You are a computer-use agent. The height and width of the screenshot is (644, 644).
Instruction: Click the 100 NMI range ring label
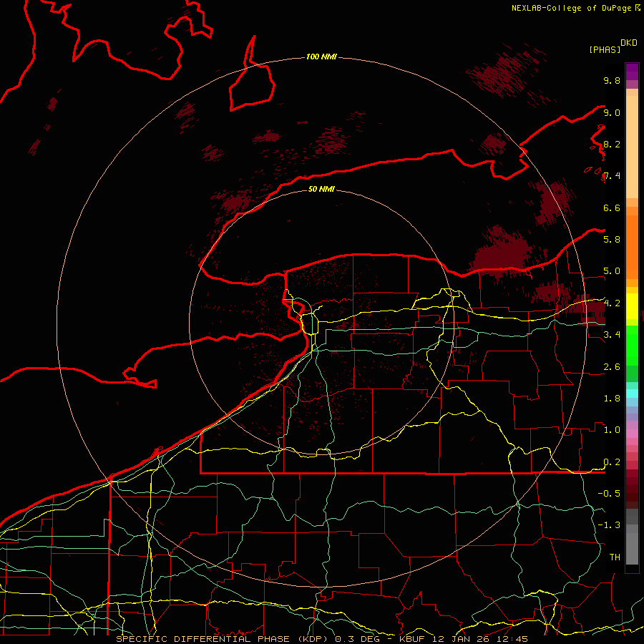(321, 57)
